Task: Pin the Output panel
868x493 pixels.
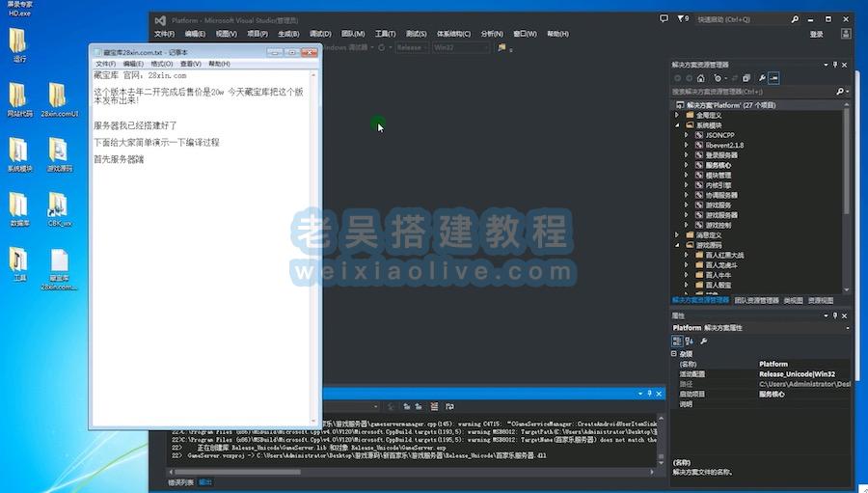Action: click(649, 394)
